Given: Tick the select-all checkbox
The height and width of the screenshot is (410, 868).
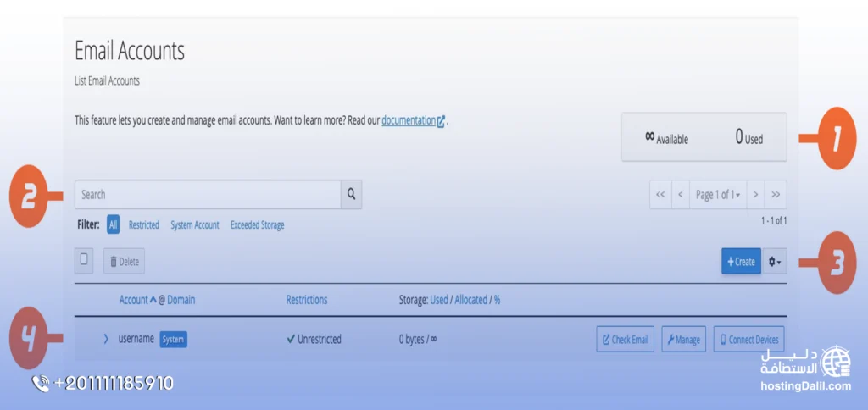Looking at the screenshot, I should [x=84, y=259].
